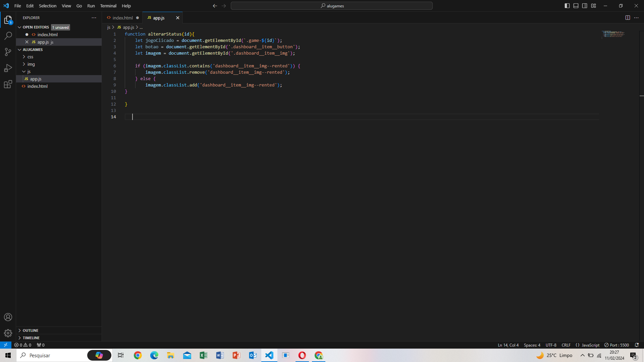Go back using the navigation arrow
The height and width of the screenshot is (362, 644).
click(x=215, y=6)
